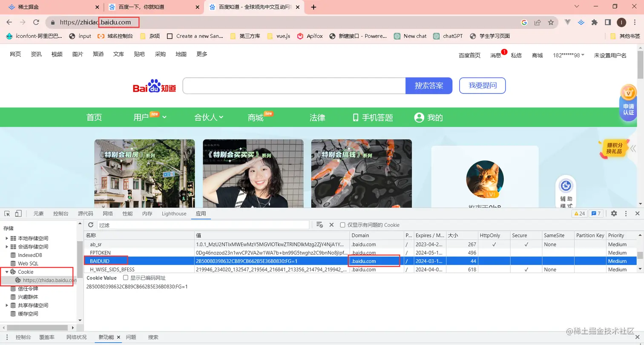Open a new browser tab with plus
Image resolution: width=644 pixels, height=345 pixels.
tap(314, 7)
